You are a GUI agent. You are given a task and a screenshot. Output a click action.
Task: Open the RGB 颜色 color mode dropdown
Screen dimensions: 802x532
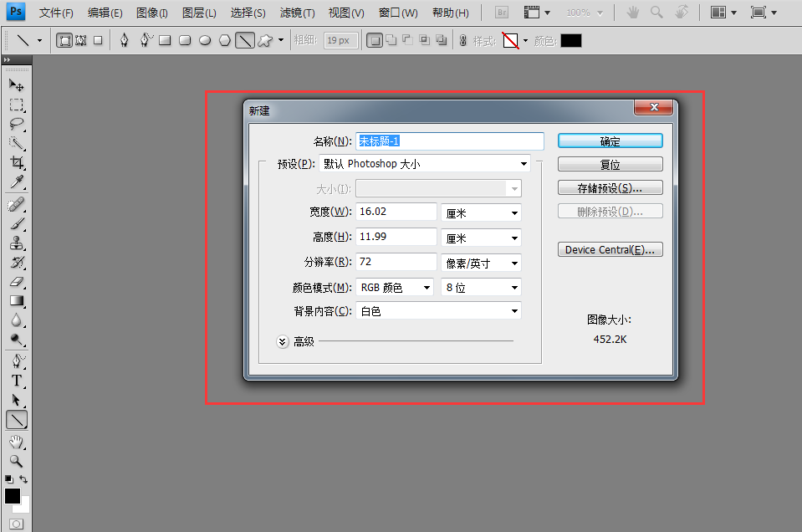point(395,288)
